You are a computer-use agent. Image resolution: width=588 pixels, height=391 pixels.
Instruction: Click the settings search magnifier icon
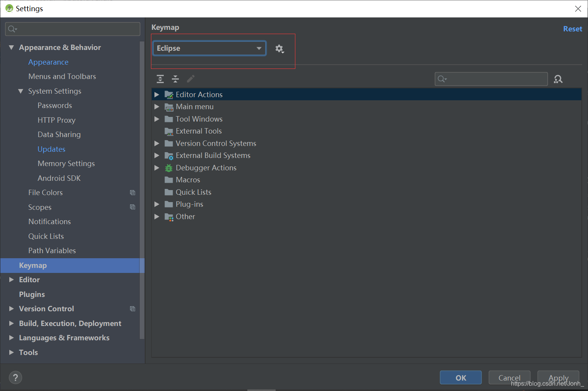pos(12,29)
